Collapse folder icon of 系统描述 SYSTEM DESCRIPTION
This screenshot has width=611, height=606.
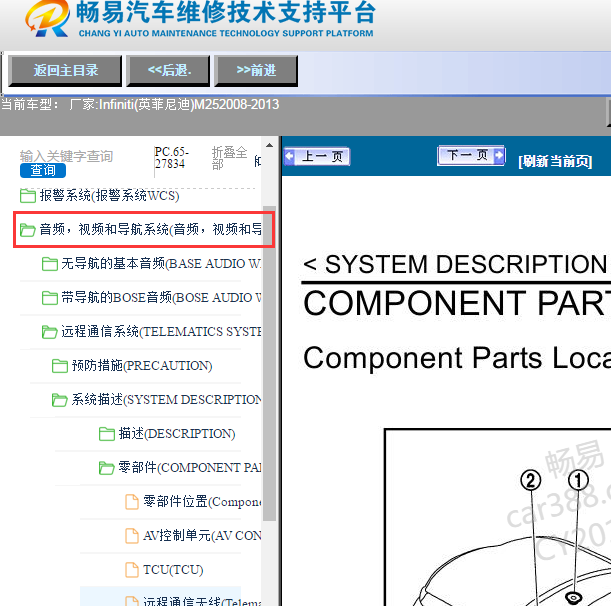pos(60,400)
